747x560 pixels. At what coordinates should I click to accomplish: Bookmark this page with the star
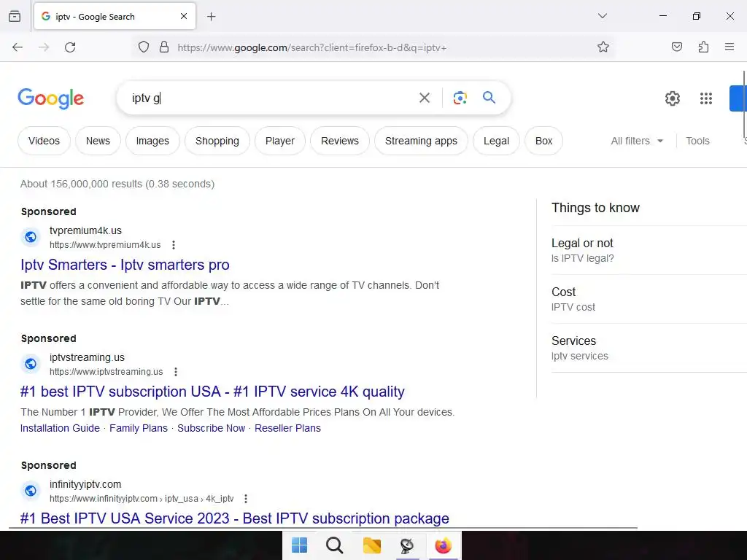click(x=603, y=47)
